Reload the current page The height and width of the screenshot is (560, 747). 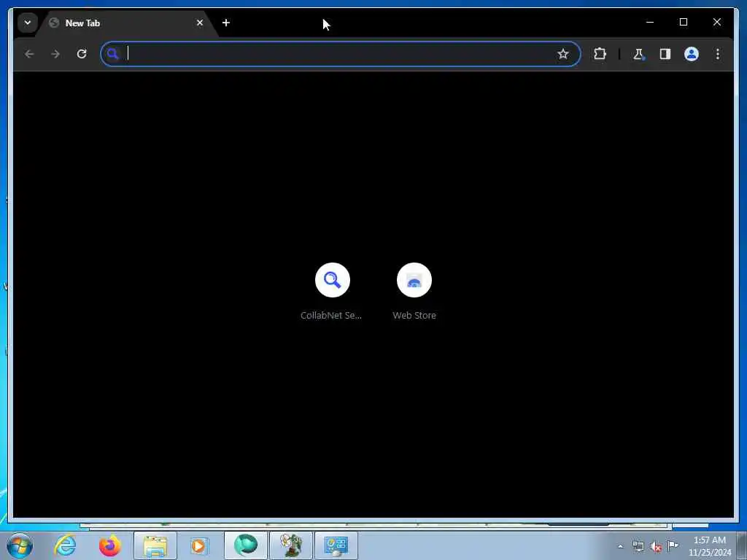82,54
